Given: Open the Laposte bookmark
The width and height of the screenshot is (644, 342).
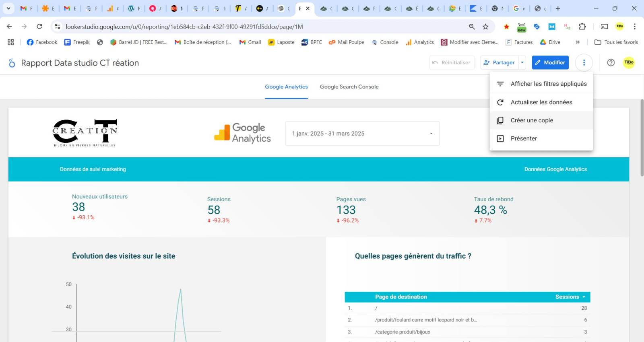Looking at the screenshot, I should coord(281,42).
